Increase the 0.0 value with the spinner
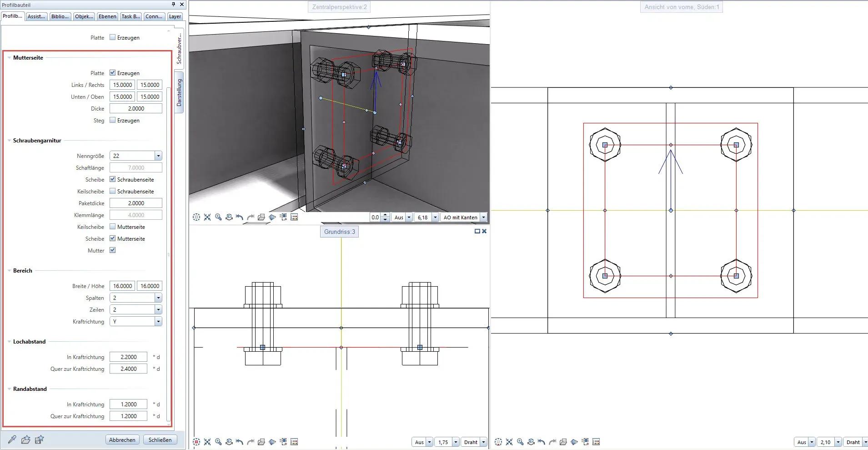Screen dimensions: 868x450 tap(385, 215)
